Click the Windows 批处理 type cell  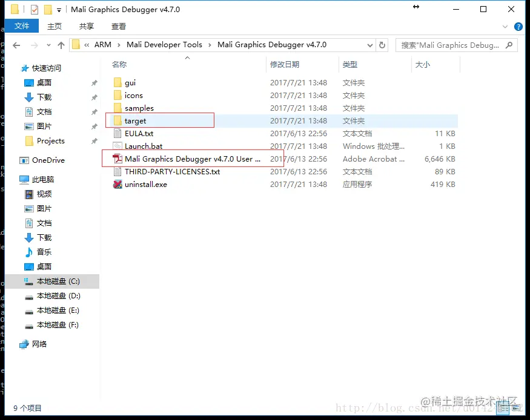point(374,146)
